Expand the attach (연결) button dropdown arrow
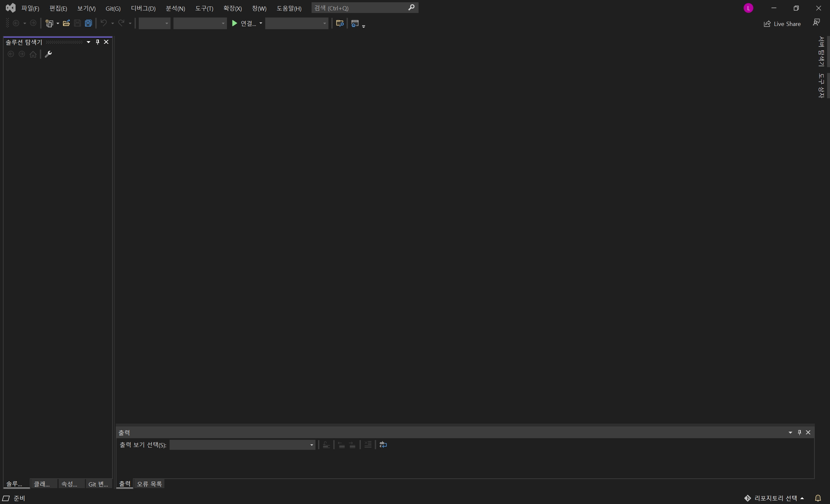 coord(261,23)
